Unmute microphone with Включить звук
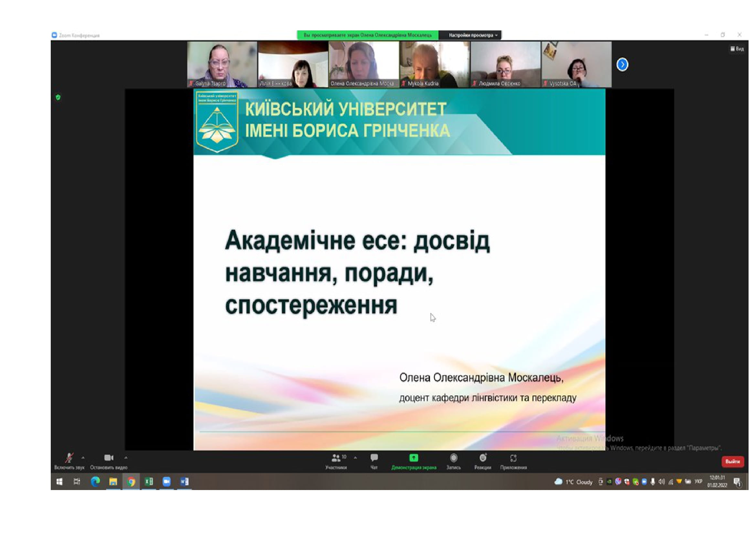Viewport: 756px width, 535px height. 69,458
